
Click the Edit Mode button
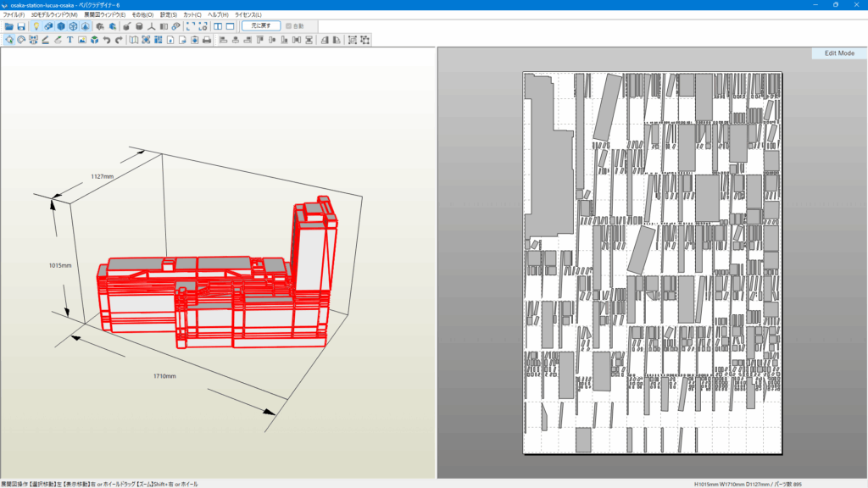coord(838,53)
